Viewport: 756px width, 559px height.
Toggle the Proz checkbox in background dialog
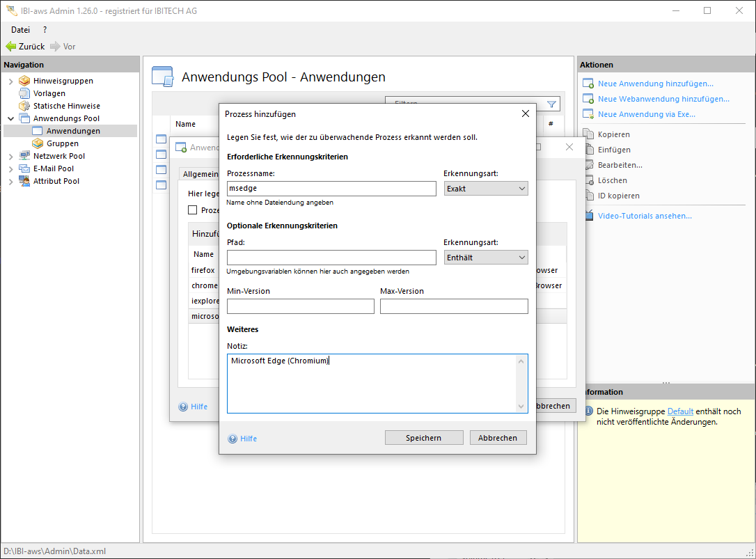[x=193, y=210]
